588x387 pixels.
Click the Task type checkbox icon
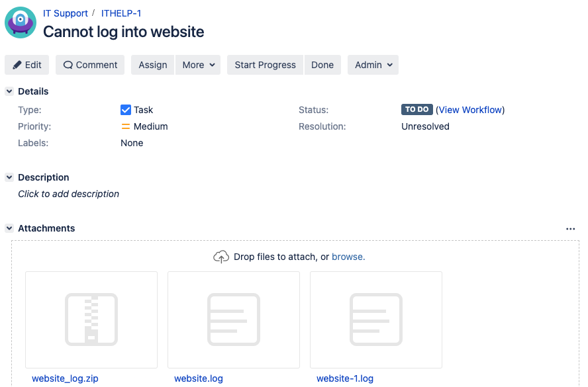pos(126,110)
